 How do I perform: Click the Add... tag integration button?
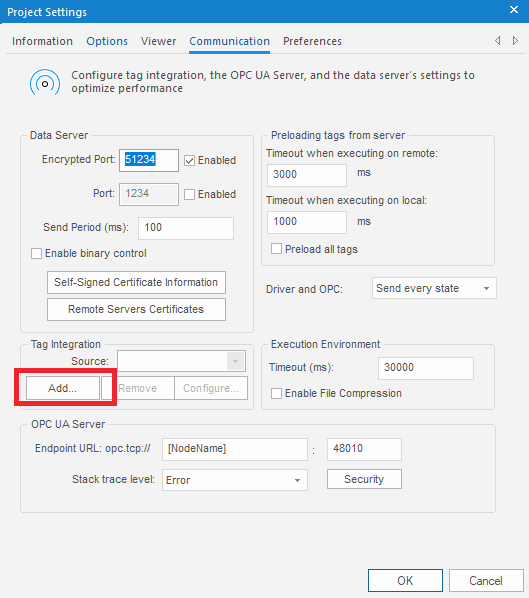[63, 388]
